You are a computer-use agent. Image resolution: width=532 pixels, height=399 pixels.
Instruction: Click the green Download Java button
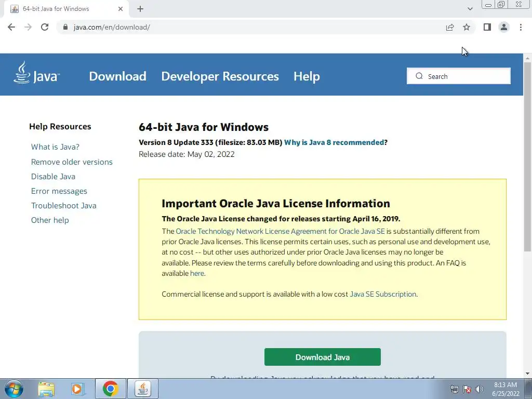click(x=322, y=357)
